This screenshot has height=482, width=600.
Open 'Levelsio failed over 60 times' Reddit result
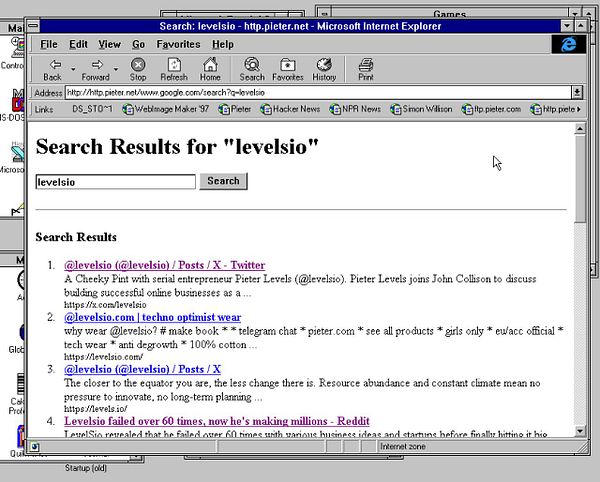click(217, 421)
